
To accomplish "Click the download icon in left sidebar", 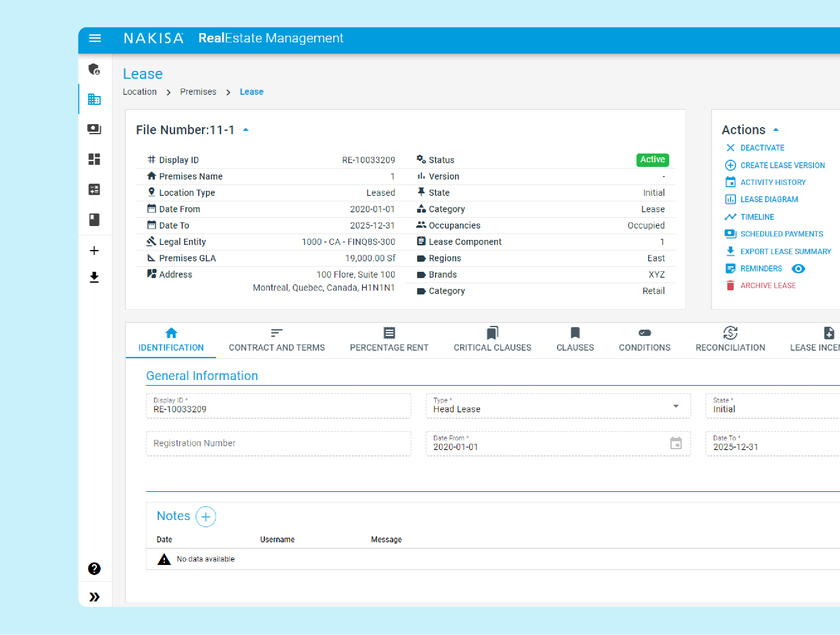I will [94, 277].
